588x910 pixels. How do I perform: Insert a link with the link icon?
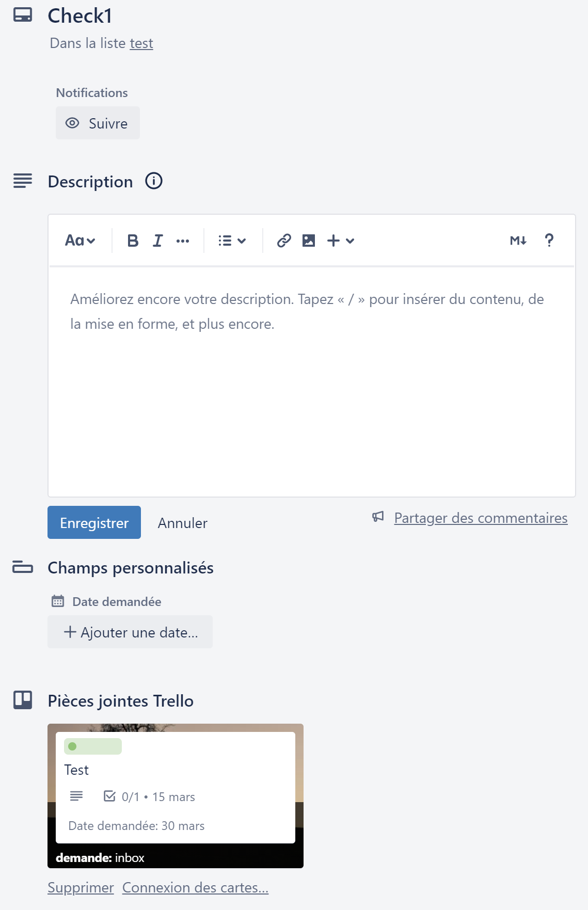pos(284,241)
